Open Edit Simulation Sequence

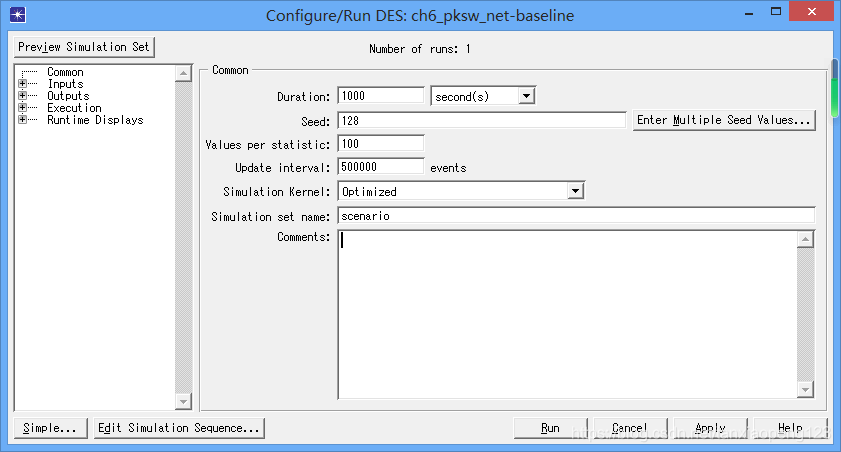(x=179, y=428)
